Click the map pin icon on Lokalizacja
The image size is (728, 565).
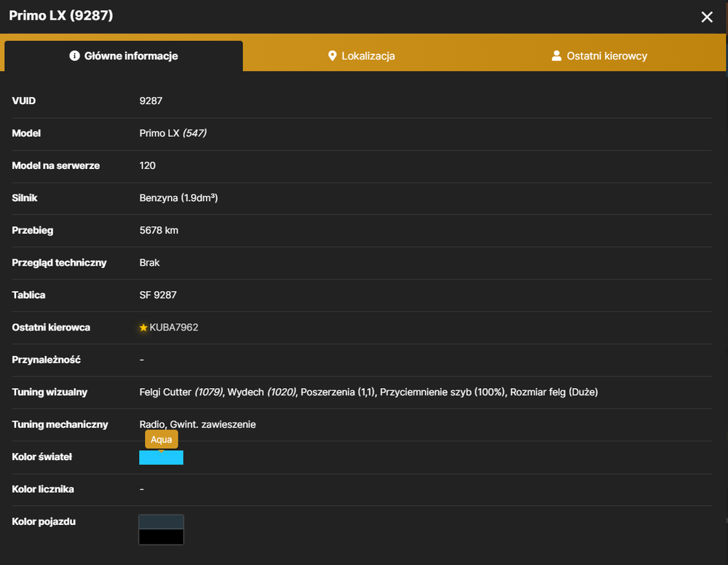332,56
